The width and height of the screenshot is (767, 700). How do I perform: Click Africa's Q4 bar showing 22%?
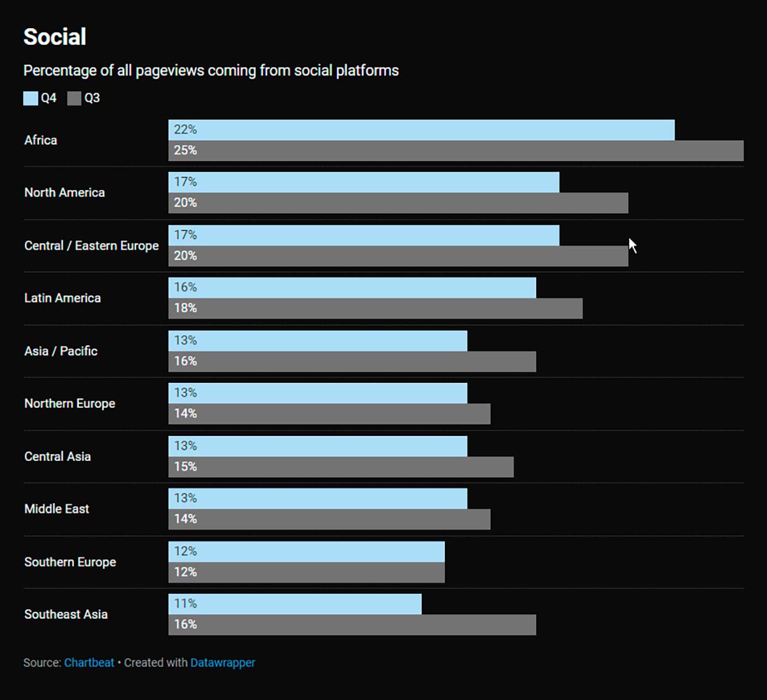421,130
